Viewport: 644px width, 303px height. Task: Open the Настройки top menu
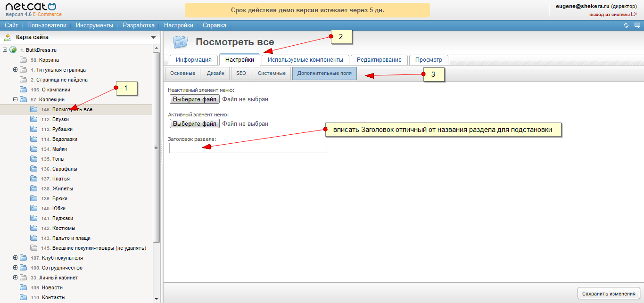(x=179, y=25)
